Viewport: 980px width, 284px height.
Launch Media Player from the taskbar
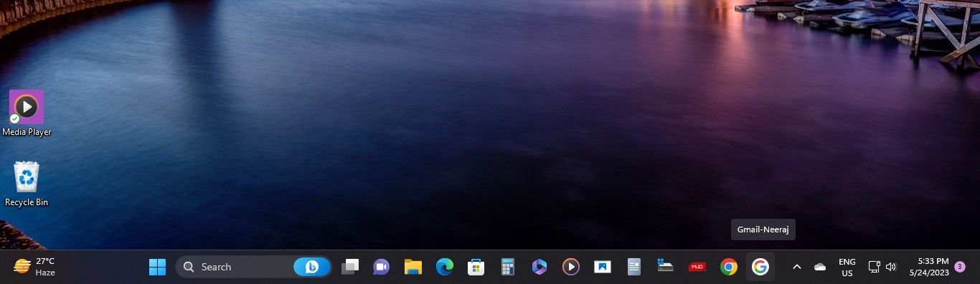[x=571, y=267]
